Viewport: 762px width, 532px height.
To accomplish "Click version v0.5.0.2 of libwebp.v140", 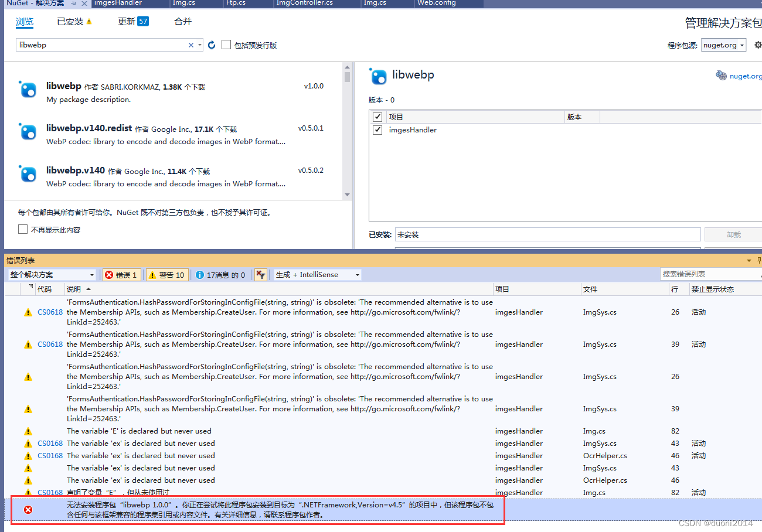I will pyautogui.click(x=311, y=170).
